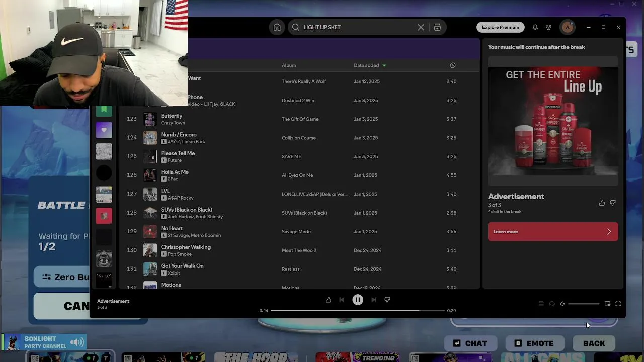The image size is (644, 362).
Task: Open the red playlist cover in sidebar
Action: coord(104,216)
